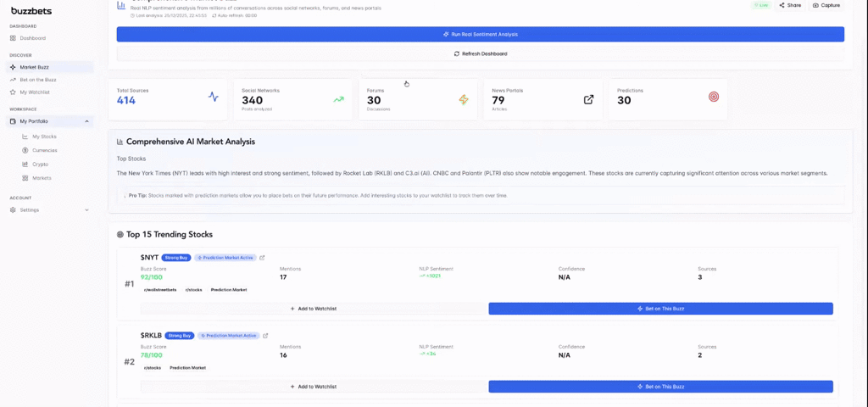Run Real Sentiment Analysis
Viewport: 868px width, 407px height.
tap(480, 34)
